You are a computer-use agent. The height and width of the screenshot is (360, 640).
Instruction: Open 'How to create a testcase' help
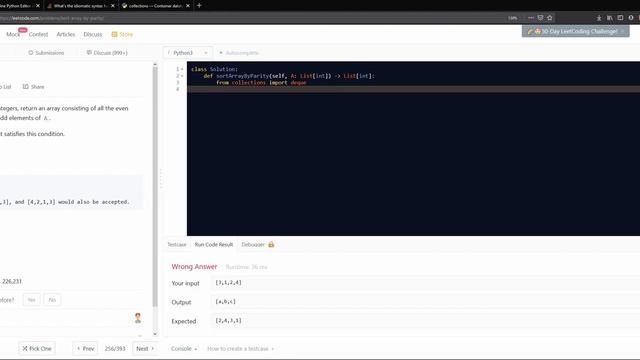240,349
